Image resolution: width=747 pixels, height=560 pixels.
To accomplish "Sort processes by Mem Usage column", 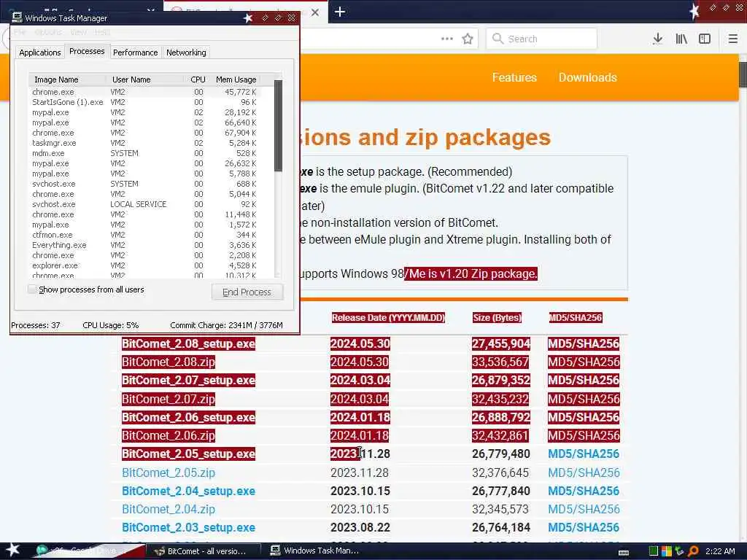I will tap(236, 79).
